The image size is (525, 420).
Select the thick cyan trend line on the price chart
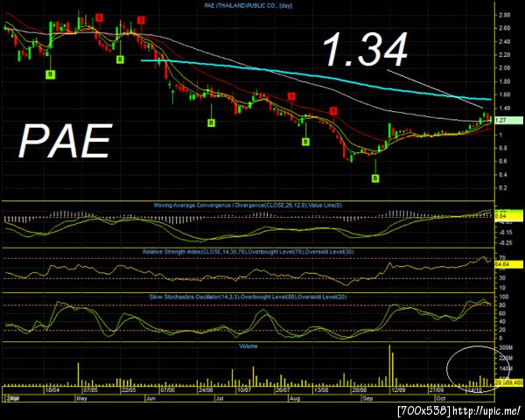(x=317, y=77)
